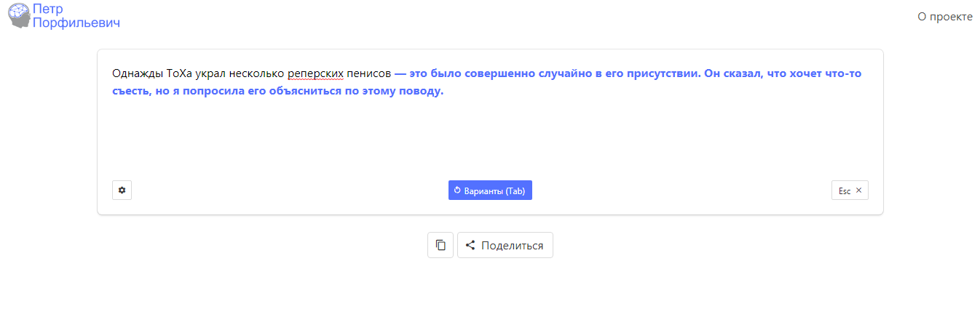Viewport: 980px width, 325px height.
Task: Place cursor on the word Однажды
Action: (138, 74)
